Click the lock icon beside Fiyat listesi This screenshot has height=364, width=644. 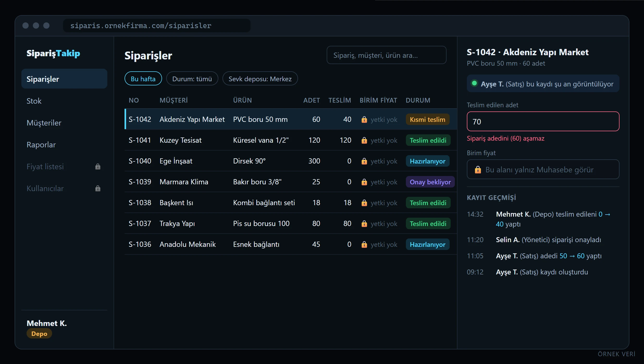pos(98,167)
